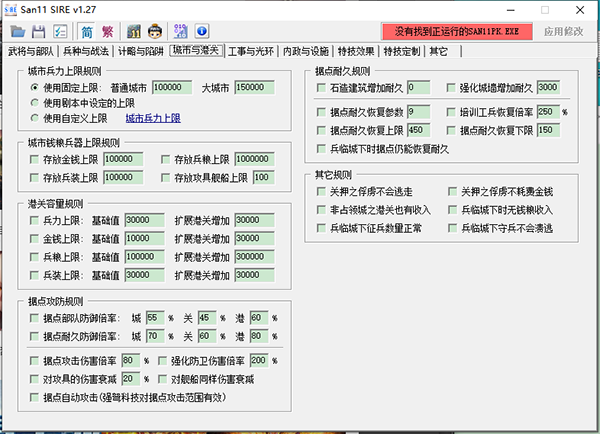Enable 培训工兵恢复倍率 checkbox
The height and width of the screenshot is (434, 600).
pyautogui.click(x=451, y=112)
